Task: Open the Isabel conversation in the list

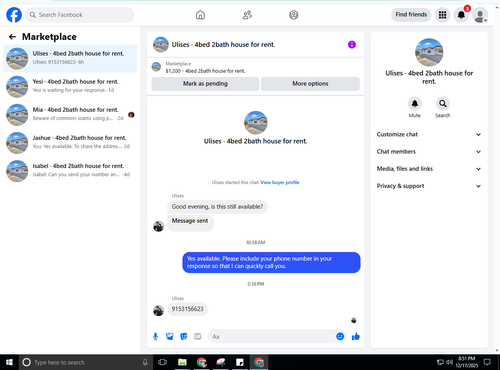Action: [x=70, y=171]
